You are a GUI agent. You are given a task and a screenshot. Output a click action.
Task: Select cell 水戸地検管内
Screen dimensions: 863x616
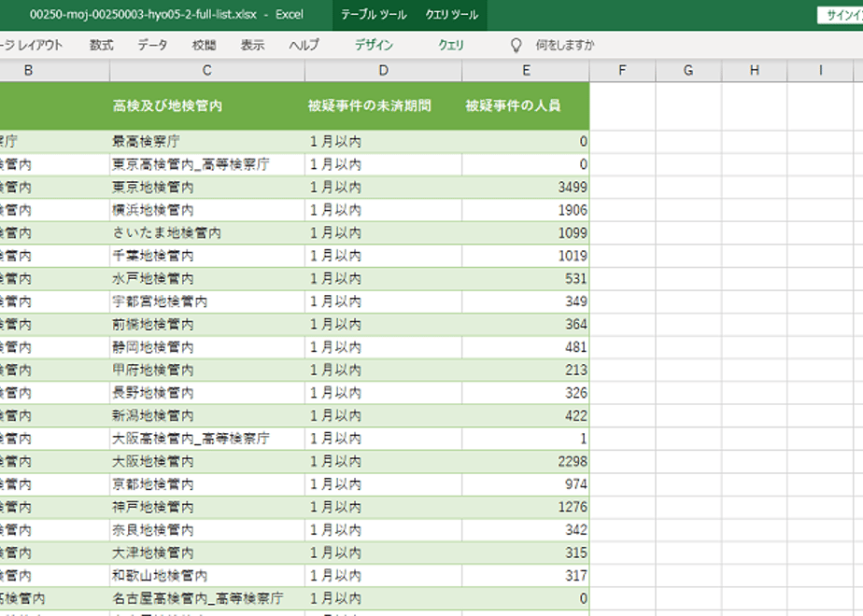(x=207, y=279)
